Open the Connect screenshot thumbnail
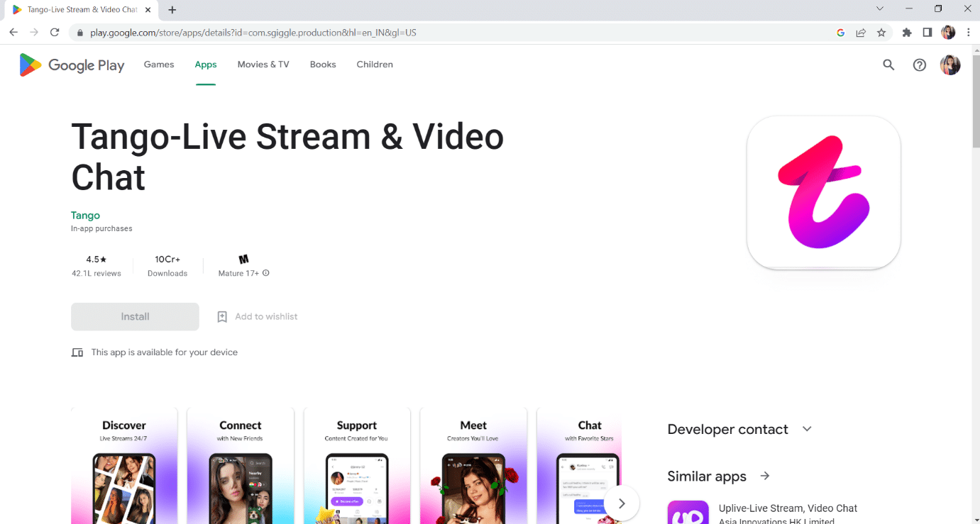Viewport: 980px width, 524px height. [241, 466]
